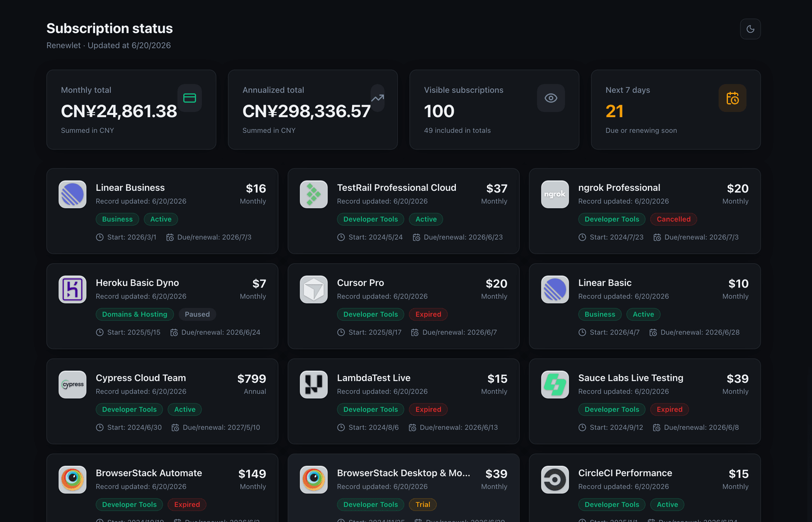This screenshot has height=522, width=812.
Task: Click the BrowserStack Automate logo
Action: 72,480
